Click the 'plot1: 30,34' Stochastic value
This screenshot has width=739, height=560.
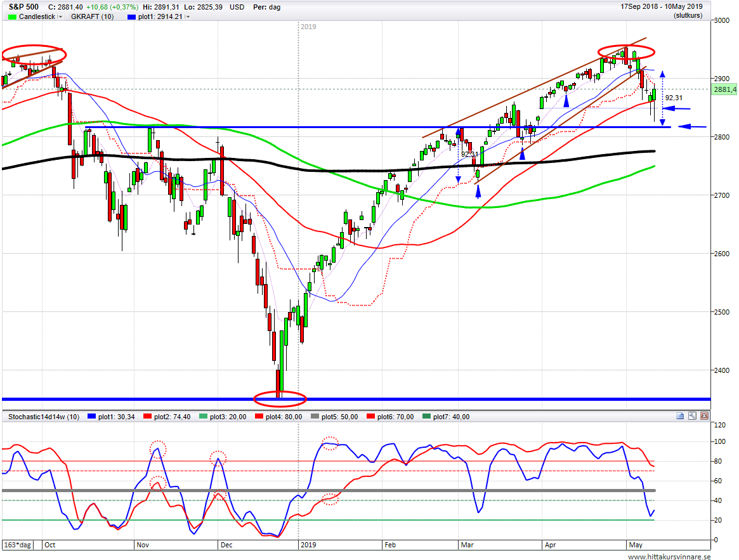[x=117, y=417]
